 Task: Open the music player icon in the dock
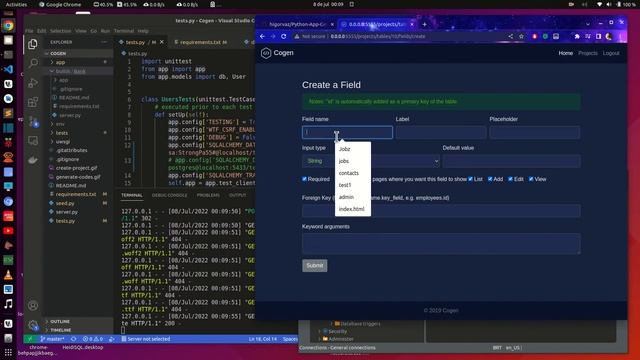pos(8,304)
